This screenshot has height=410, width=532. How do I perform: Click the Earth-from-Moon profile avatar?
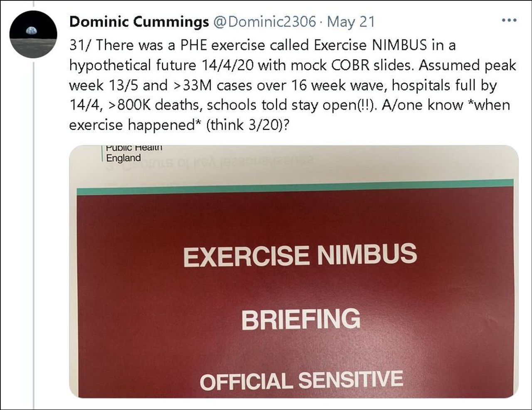pos(33,34)
